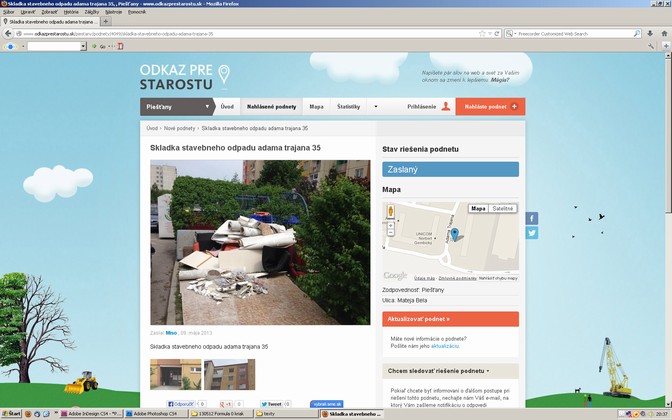Zoom in on the map

pos(390,225)
